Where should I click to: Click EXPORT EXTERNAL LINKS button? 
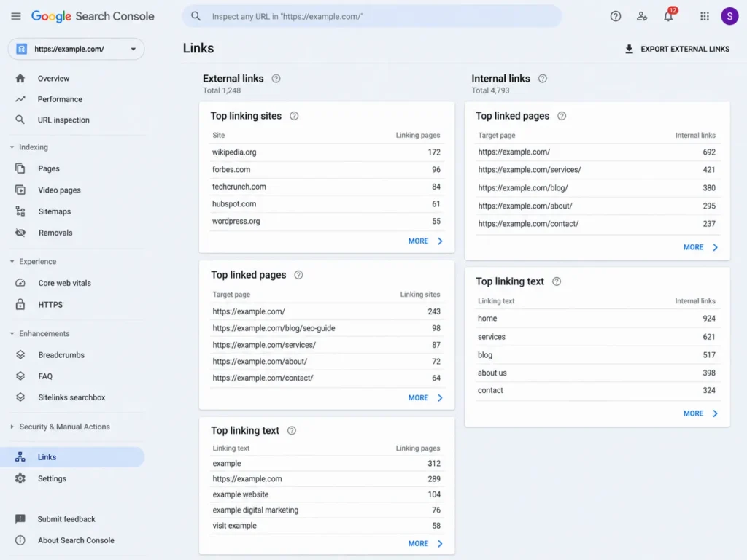pyautogui.click(x=676, y=49)
